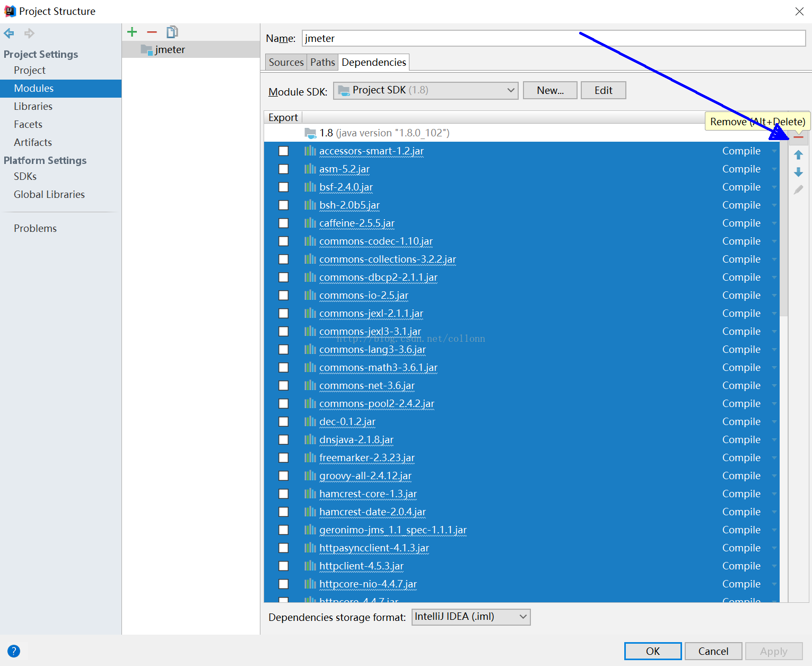Click the library icon of caffeine-2.5.5.jar
Image resolution: width=812 pixels, height=666 pixels.
[x=310, y=223]
